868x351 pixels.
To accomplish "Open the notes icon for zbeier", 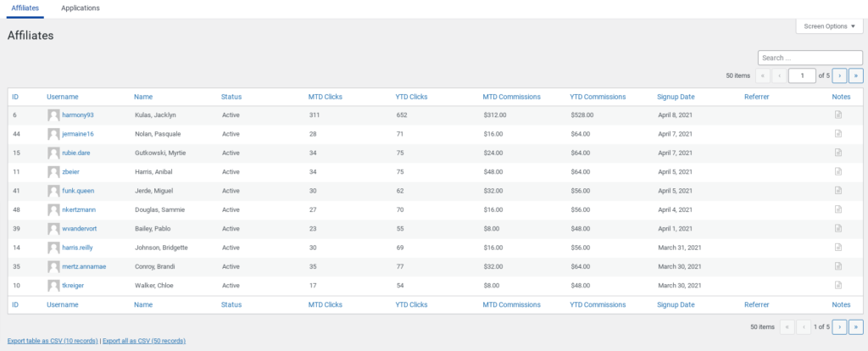I will click(x=837, y=171).
